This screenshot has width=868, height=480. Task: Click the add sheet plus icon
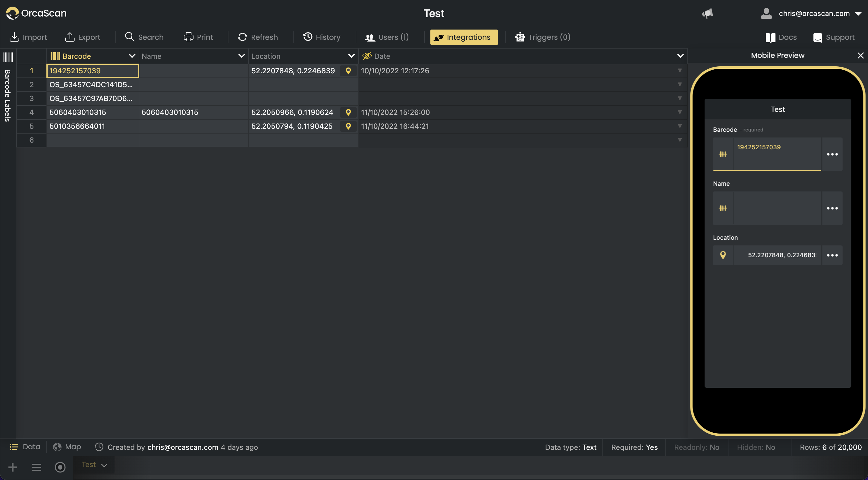(13, 467)
